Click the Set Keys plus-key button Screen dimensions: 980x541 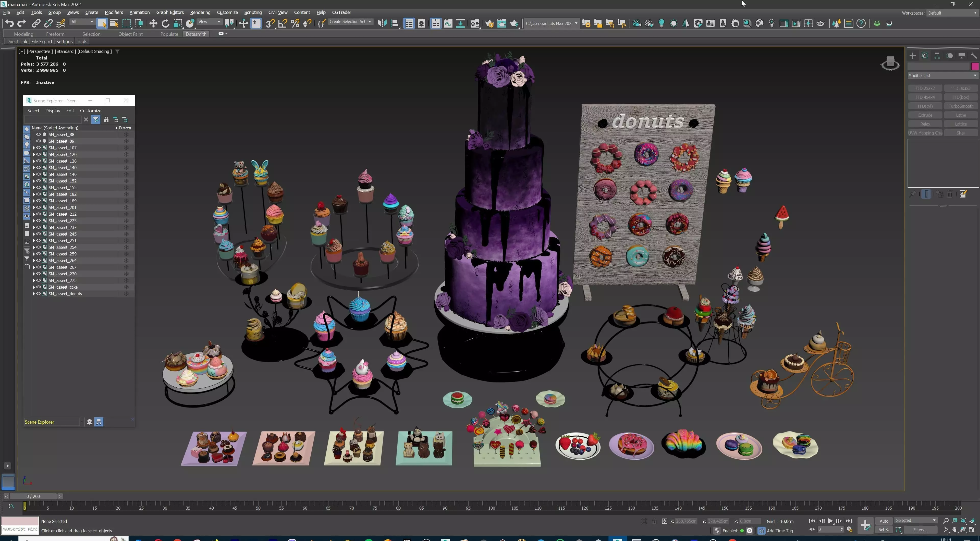click(865, 525)
